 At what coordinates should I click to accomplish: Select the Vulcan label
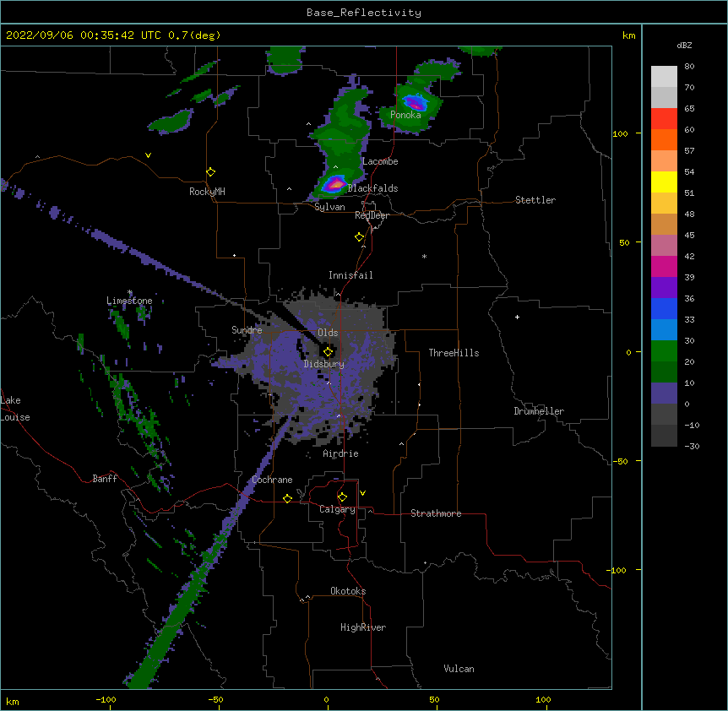pos(459,669)
